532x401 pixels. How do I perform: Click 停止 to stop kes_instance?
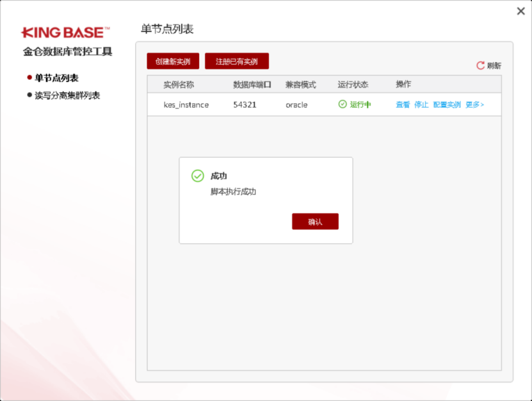tap(421, 104)
